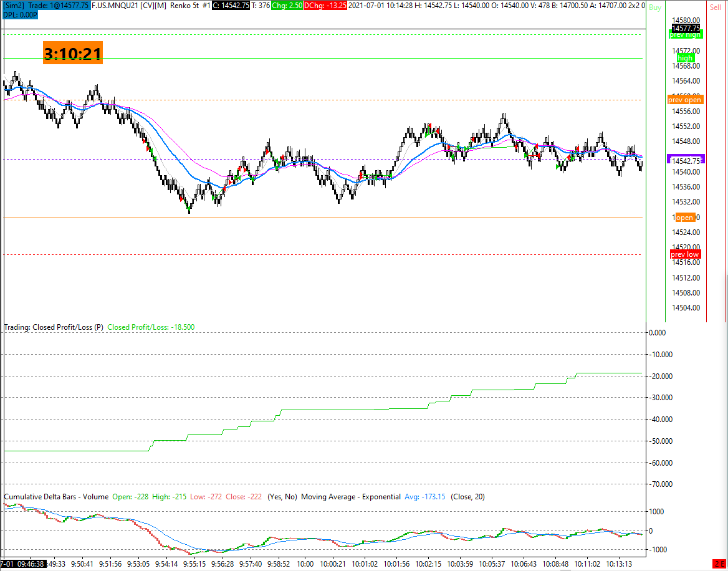Click the 'Moving Average - Exponential' study label
728x571 pixels.
pyautogui.click(x=350, y=497)
